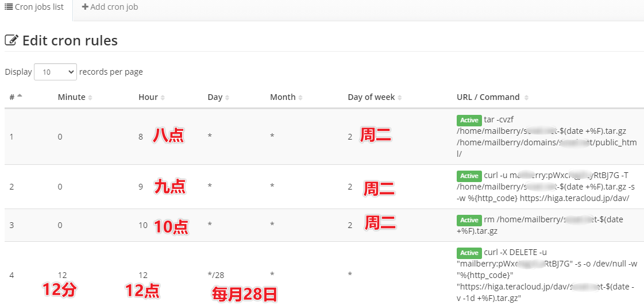Click the plus icon beside Add cron job
644x305 pixels.
[x=85, y=7]
